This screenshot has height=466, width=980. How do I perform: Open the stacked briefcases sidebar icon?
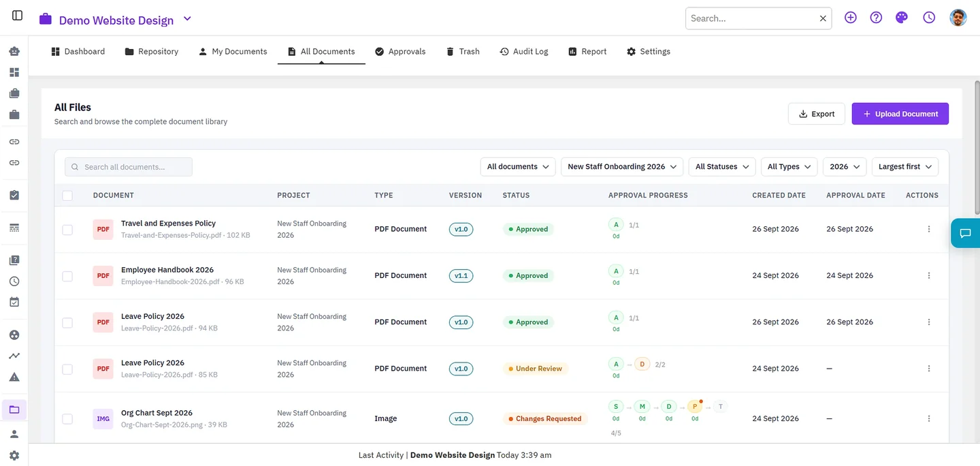(14, 93)
